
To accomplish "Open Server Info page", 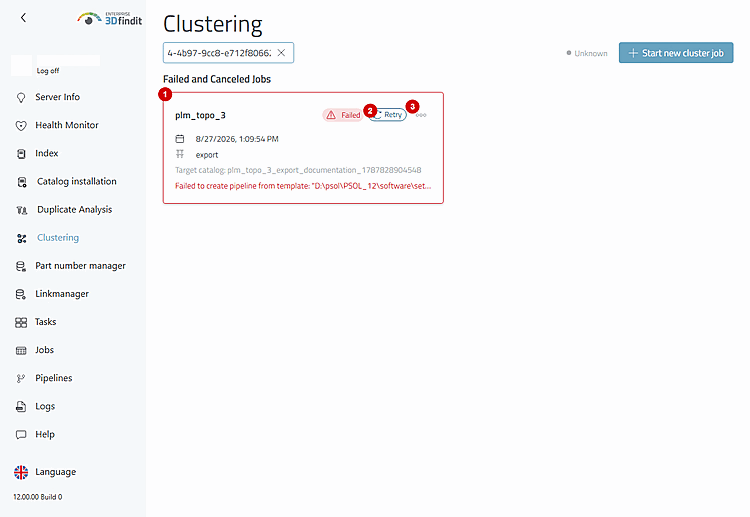I will click(x=57, y=97).
